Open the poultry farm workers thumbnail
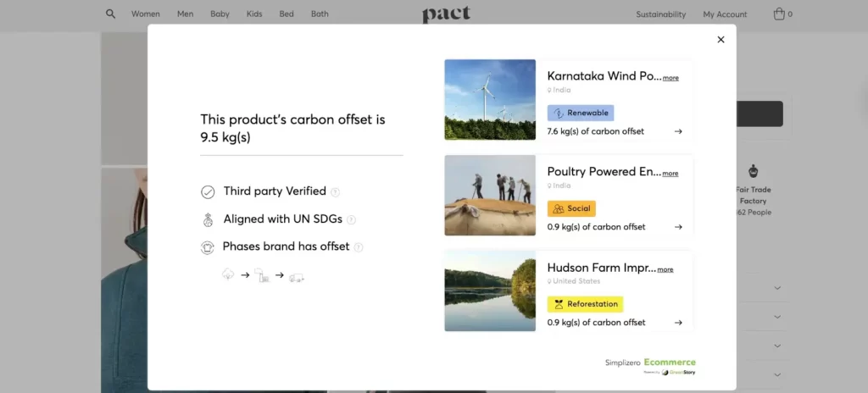The image size is (868, 393). (x=490, y=196)
